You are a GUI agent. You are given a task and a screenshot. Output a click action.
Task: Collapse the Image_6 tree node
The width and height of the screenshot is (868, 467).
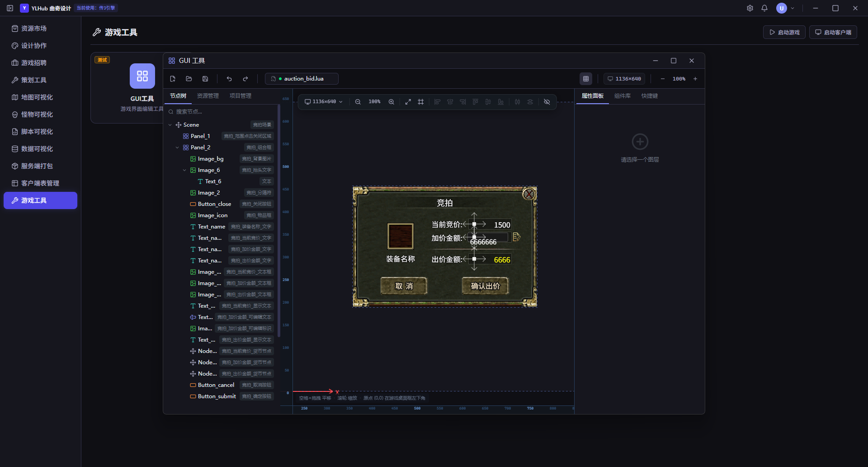click(x=184, y=170)
